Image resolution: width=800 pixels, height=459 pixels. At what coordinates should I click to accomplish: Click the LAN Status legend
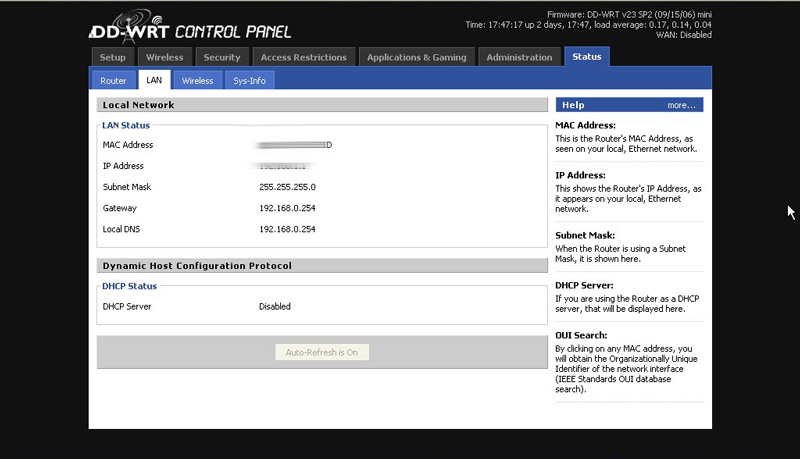point(126,125)
